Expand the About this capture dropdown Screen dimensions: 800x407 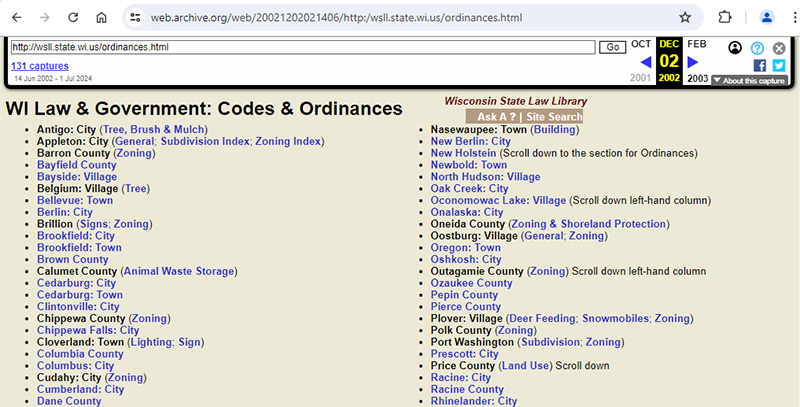749,81
